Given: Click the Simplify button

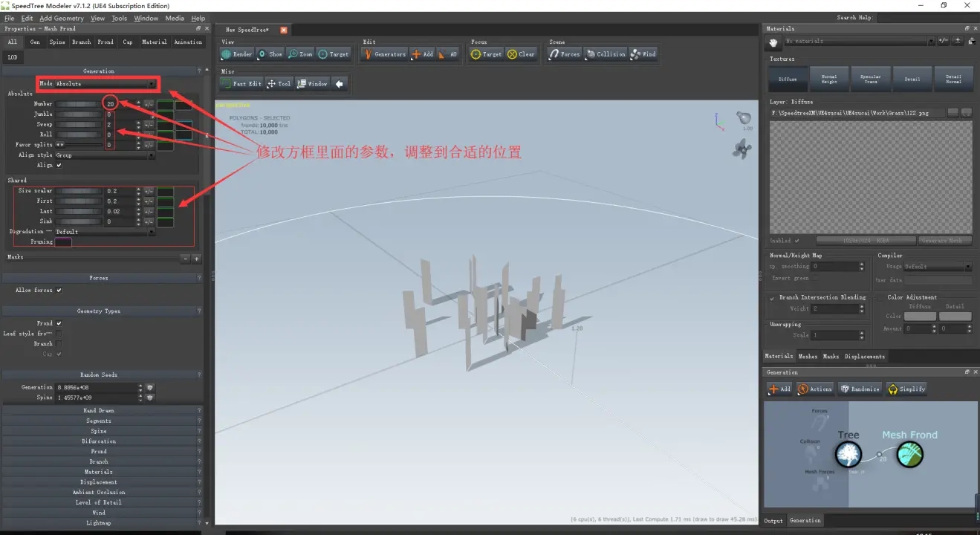Looking at the screenshot, I should coord(906,389).
